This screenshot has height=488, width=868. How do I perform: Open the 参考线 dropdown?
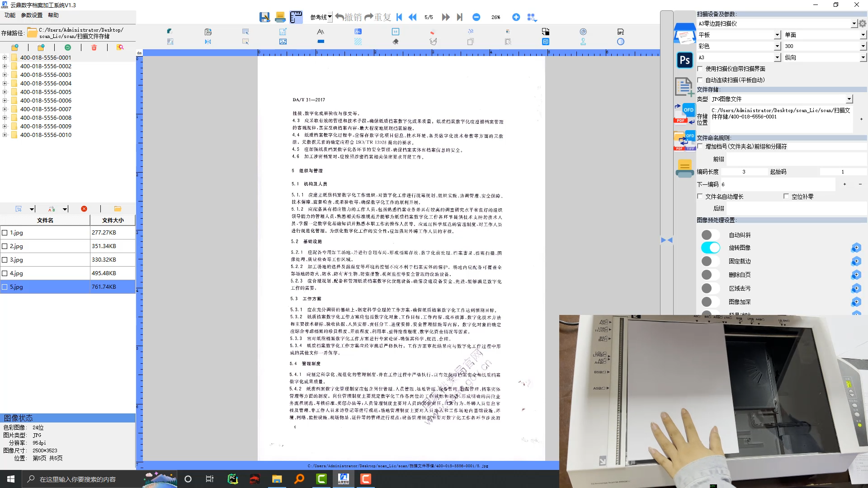330,17
